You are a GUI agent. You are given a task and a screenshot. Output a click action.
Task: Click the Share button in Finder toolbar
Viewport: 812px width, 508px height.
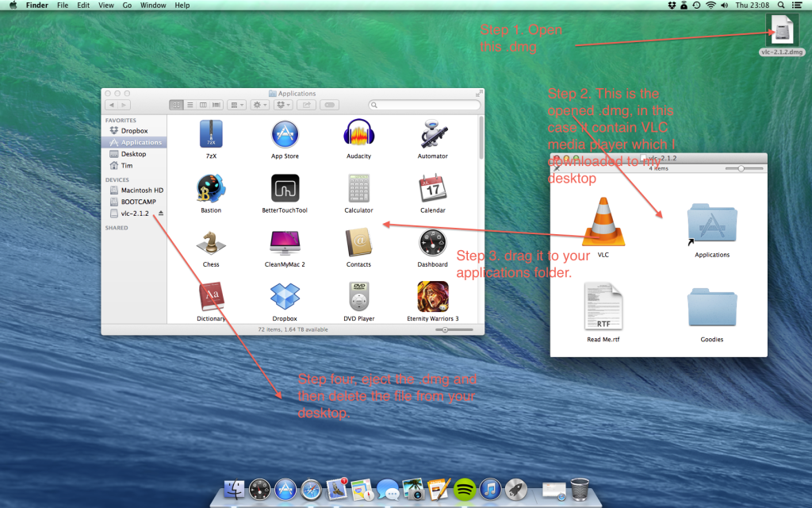pos(307,105)
